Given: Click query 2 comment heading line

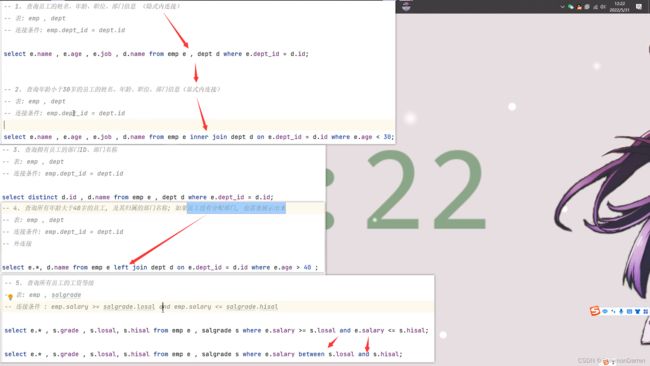Looking at the screenshot, I should [x=112, y=89].
